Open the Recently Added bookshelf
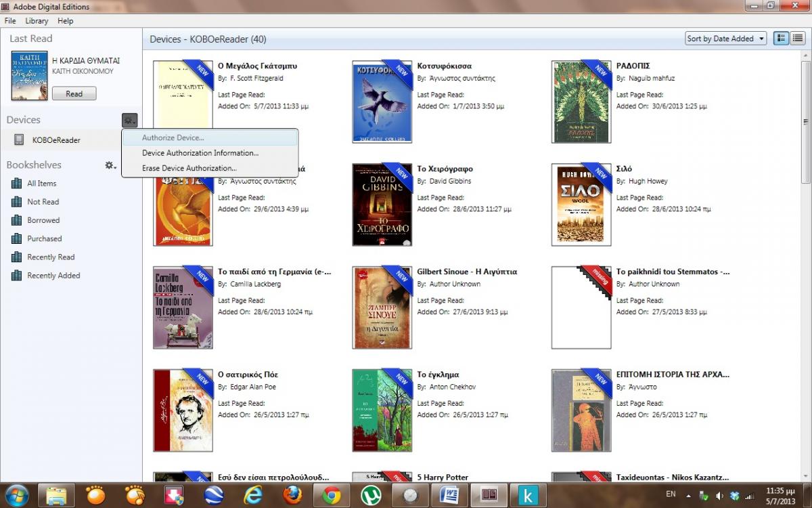The image size is (812, 508). click(53, 276)
